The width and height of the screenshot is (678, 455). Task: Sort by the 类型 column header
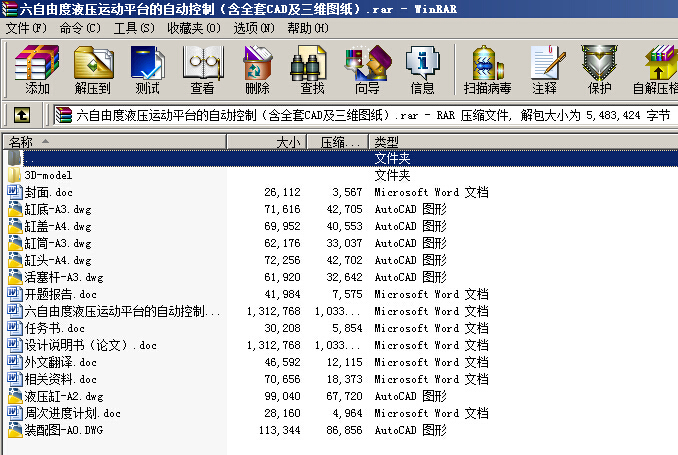pos(523,141)
